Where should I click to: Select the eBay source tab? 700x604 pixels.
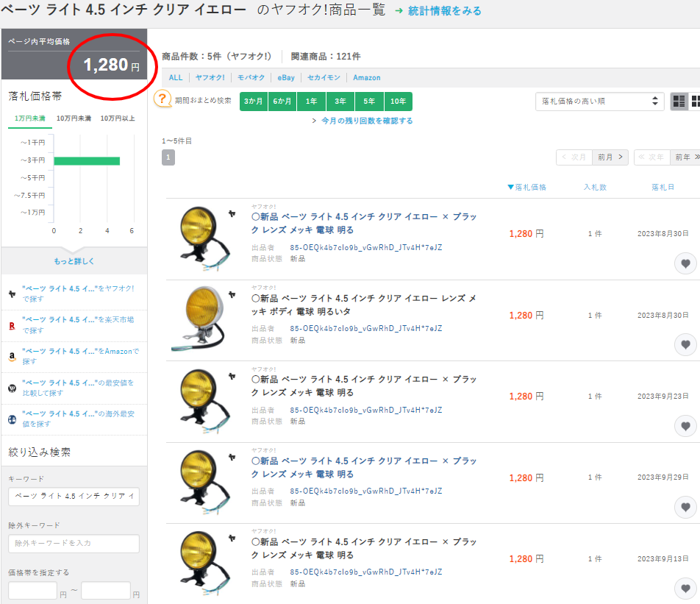pyautogui.click(x=286, y=77)
